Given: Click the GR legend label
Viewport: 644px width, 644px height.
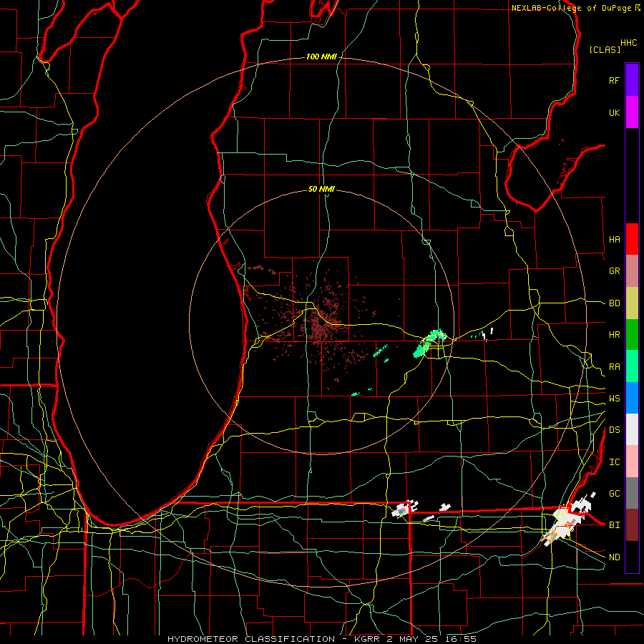Looking at the screenshot, I should point(614,271).
